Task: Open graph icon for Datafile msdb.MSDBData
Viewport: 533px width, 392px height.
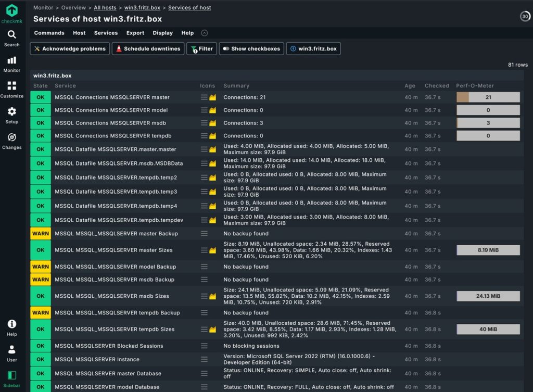Action: coord(213,163)
